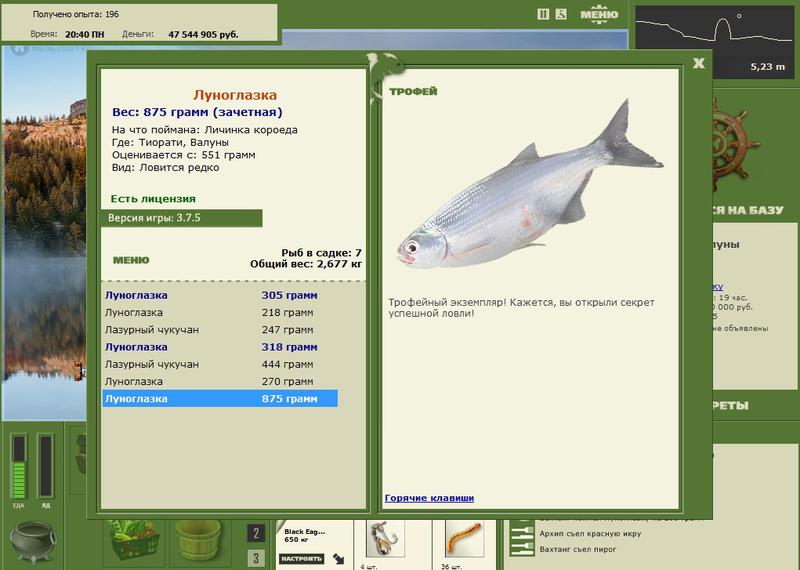Switch to rod slot 2

256,534
